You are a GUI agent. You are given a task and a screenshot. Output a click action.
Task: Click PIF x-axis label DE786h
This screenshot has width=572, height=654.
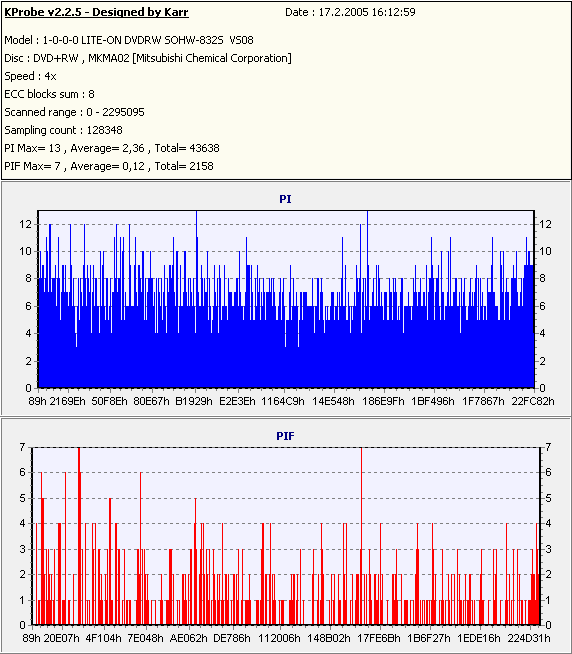232,638
